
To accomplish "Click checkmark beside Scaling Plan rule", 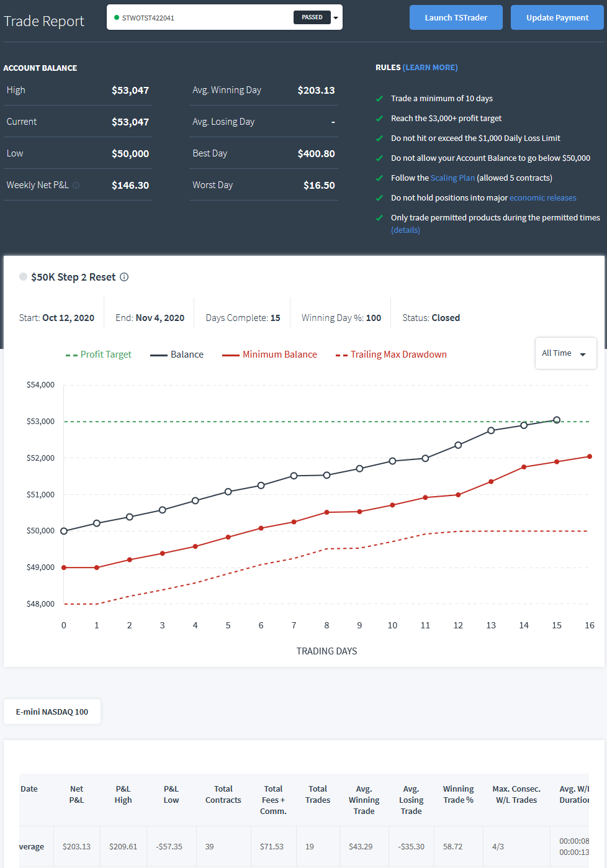I will [x=379, y=178].
